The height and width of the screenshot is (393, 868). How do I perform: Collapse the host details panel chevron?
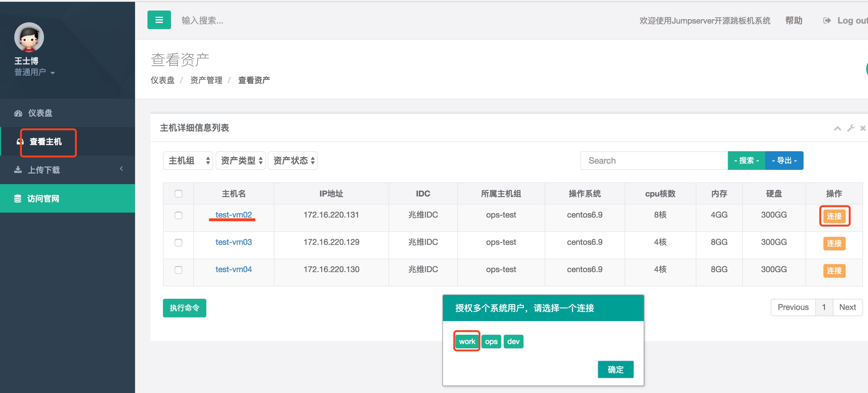[837, 128]
